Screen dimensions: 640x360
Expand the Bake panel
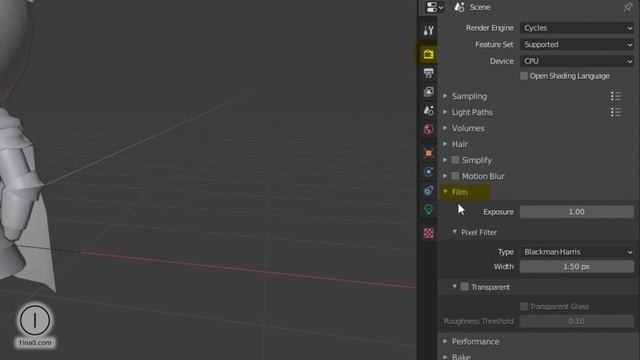461,356
